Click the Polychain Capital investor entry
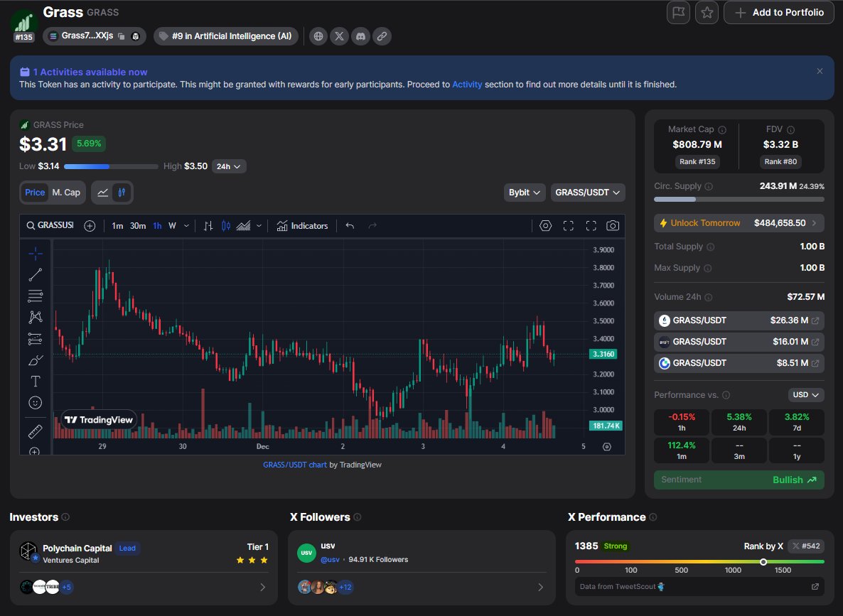 [144, 553]
